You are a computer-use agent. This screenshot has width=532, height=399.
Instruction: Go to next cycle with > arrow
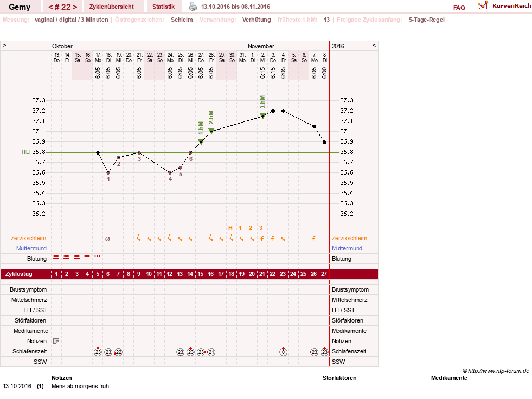tap(75, 7)
